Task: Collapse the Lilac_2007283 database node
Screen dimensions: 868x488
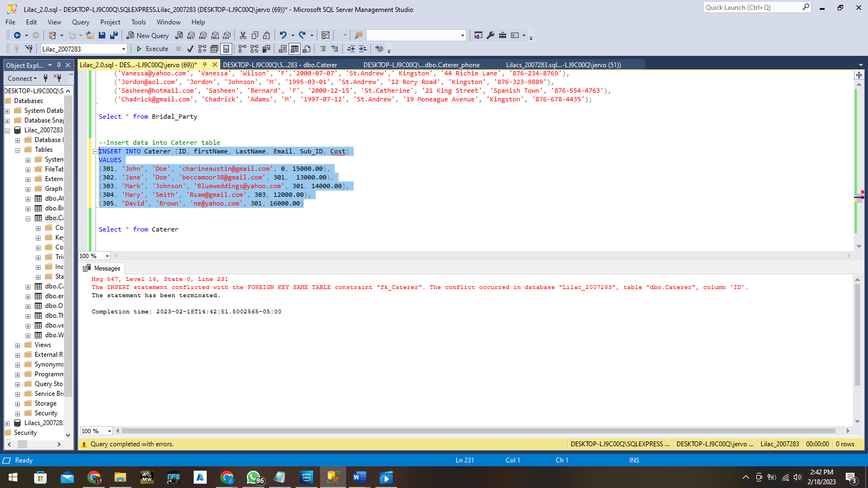Action: [x=8, y=130]
